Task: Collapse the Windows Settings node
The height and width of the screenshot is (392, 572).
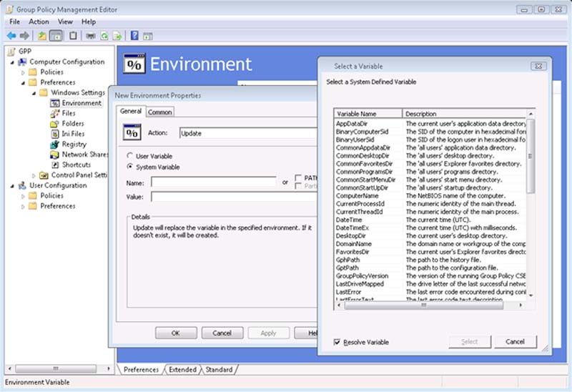Action: tap(34, 93)
